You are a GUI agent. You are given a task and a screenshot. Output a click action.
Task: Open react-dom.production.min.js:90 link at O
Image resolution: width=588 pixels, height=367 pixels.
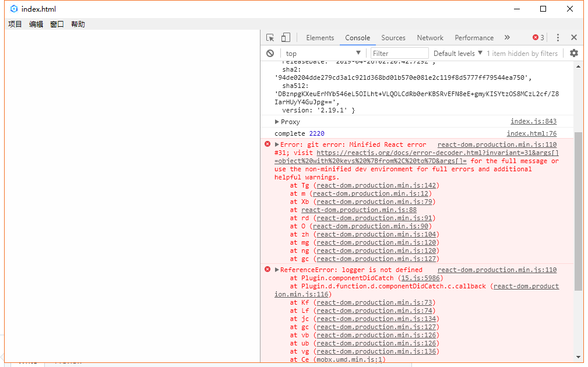(371, 227)
